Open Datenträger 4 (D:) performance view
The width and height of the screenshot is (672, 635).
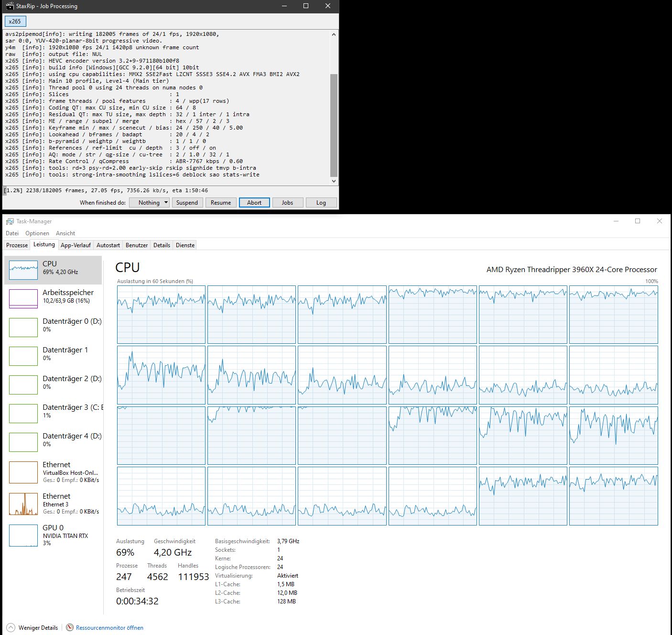[x=53, y=442]
